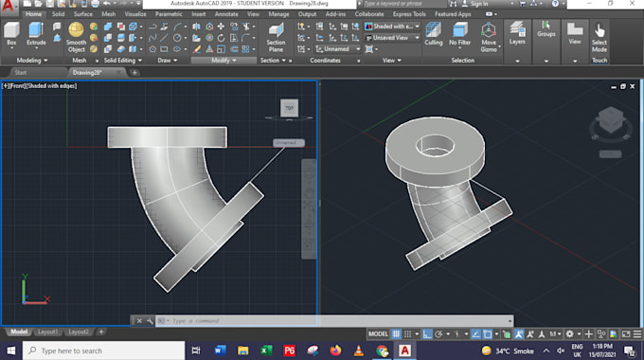This screenshot has height=360, width=644.
Task: Select the solid Subtract tool
Action: [x=108, y=38]
